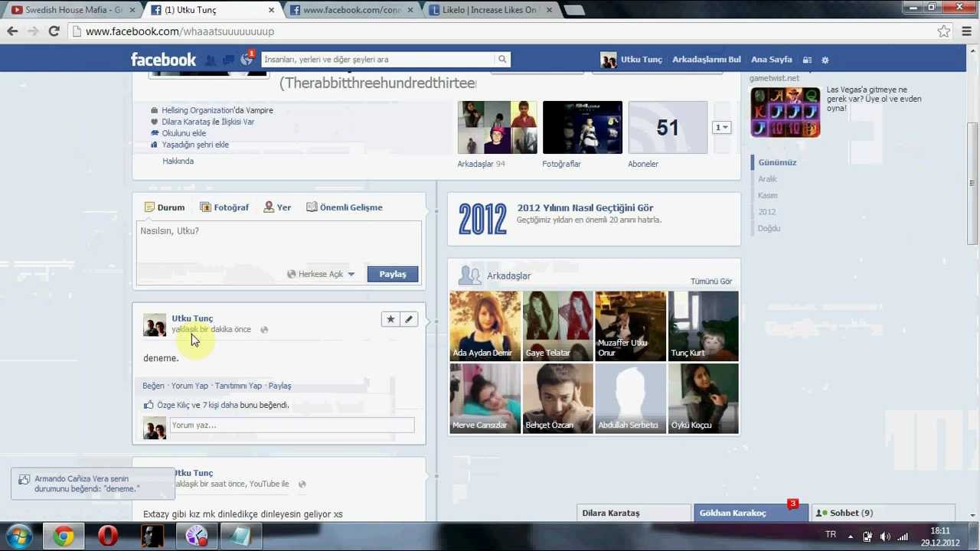Click inside the Nasılsın, Utku? status box
This screenshot has width=980, height=551.
(x=279, y=241)
